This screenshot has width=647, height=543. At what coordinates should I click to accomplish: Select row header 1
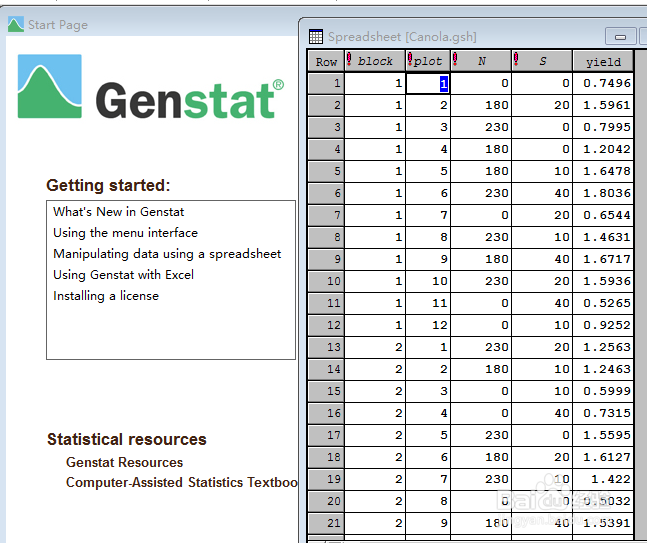pos(326,83)
